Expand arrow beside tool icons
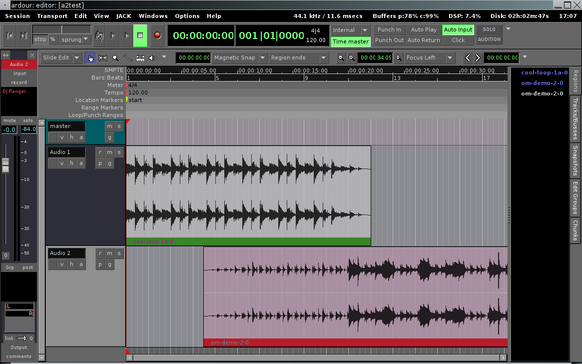Screen dimensions: 582x364 [164, 57]
